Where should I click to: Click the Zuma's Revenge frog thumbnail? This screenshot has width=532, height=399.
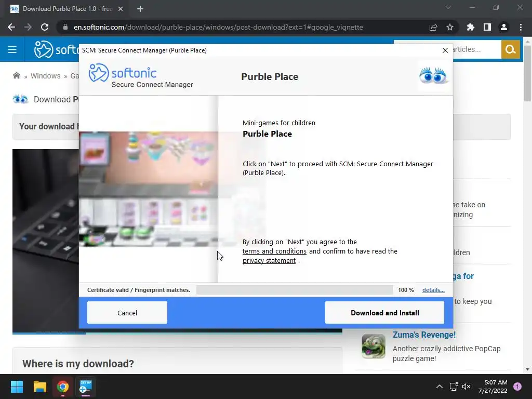click(373, 346)
